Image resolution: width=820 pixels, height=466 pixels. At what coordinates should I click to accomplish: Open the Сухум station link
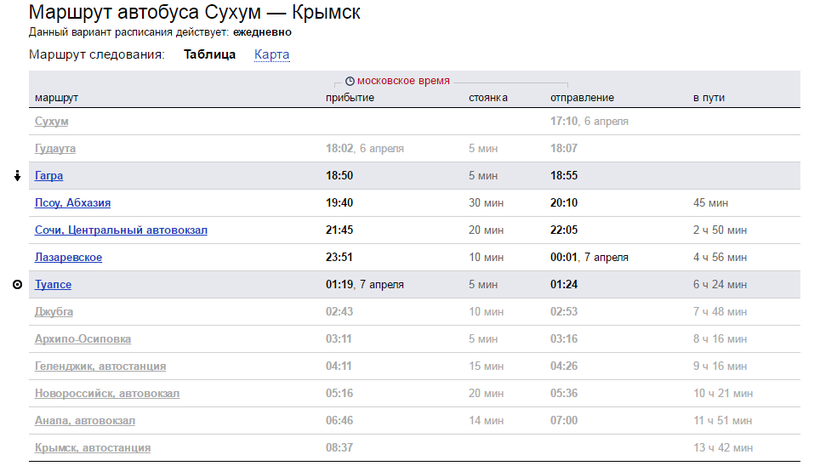click(51, 121)
